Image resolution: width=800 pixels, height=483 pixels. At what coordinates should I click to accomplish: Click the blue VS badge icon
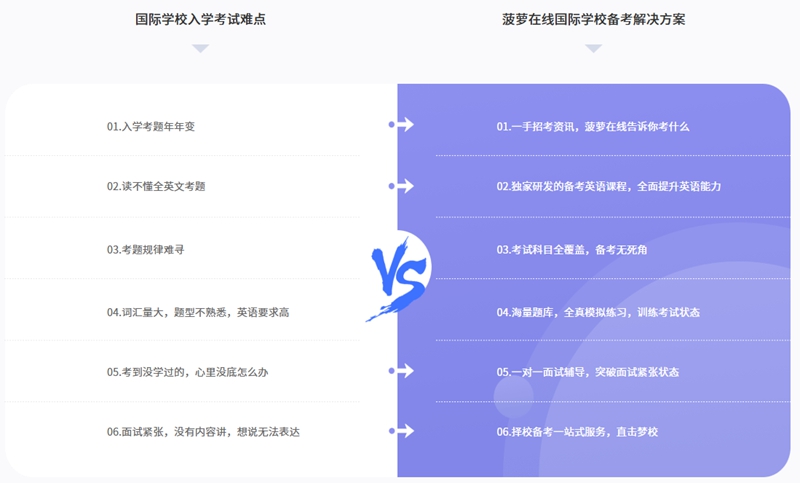(398, 274)
